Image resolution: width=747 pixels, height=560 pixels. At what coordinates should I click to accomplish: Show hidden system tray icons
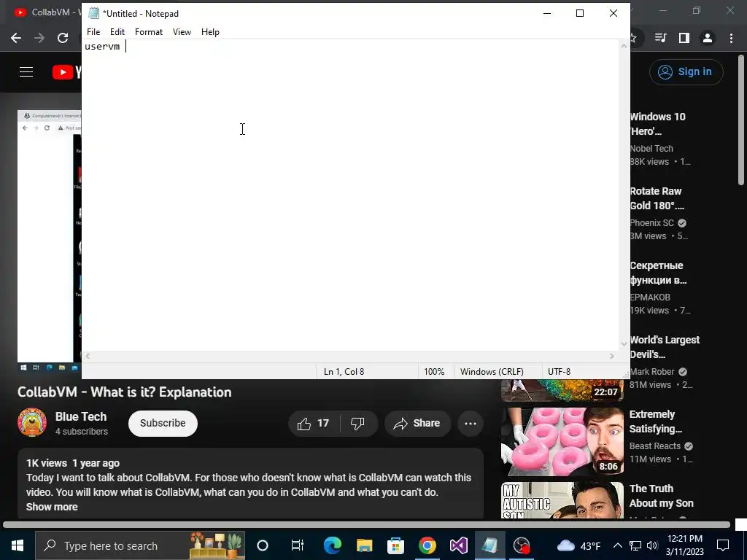tap(617, 545)
